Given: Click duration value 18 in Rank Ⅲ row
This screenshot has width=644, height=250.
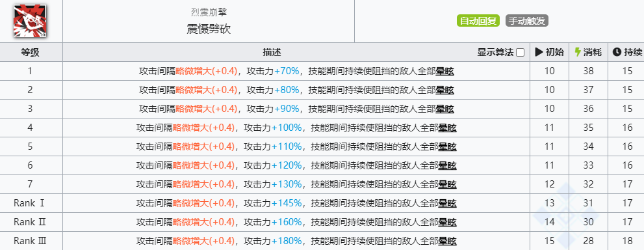Looking at the screenshot, I should click(x=627, y=241).
